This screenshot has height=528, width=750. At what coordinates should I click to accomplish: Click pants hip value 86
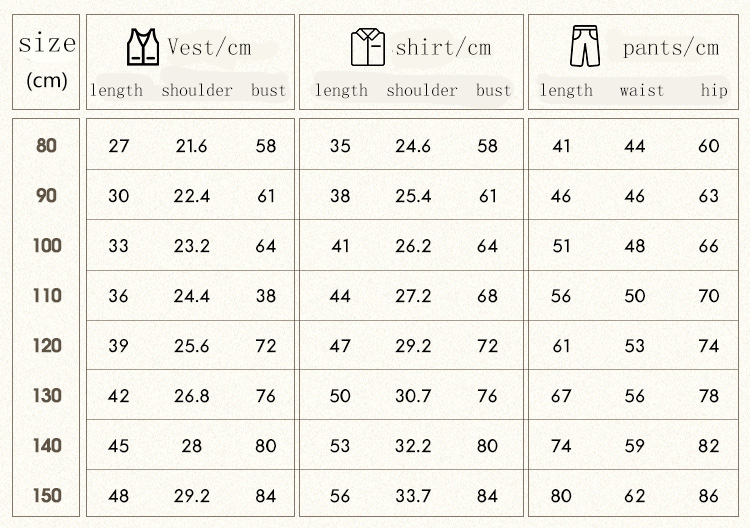pyautogui.click(x=709, y=496)
